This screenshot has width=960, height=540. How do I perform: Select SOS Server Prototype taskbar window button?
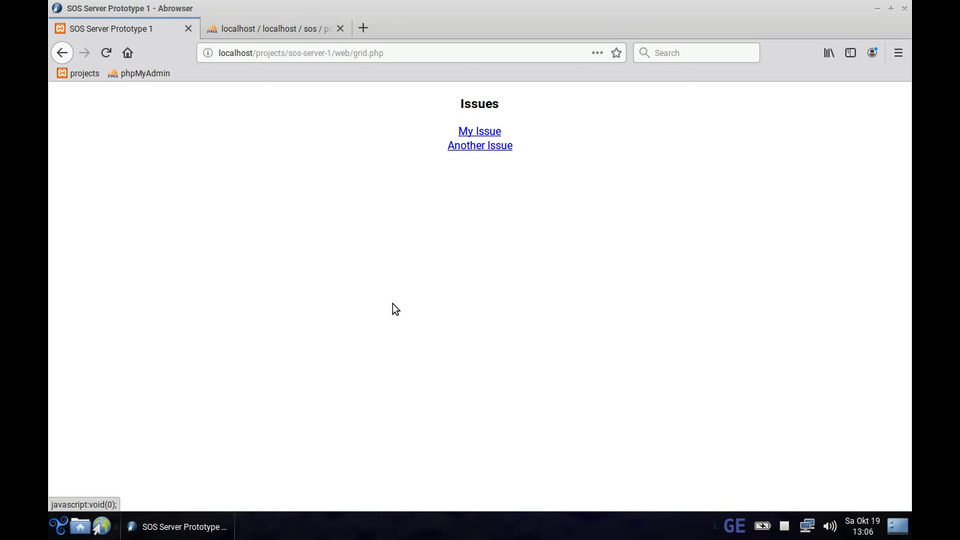point(178,527)
